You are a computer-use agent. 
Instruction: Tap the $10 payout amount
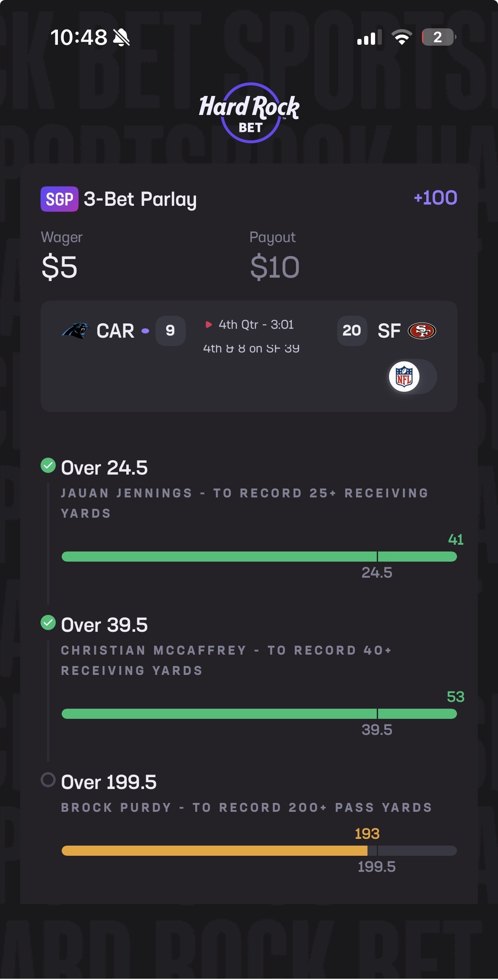tap(275, 267)
